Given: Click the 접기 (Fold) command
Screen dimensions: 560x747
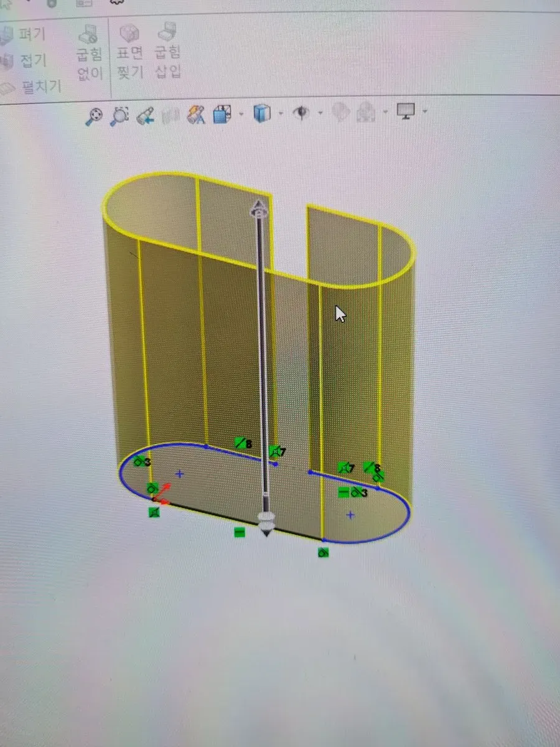Looking at the screenshot, I should 25,60.
